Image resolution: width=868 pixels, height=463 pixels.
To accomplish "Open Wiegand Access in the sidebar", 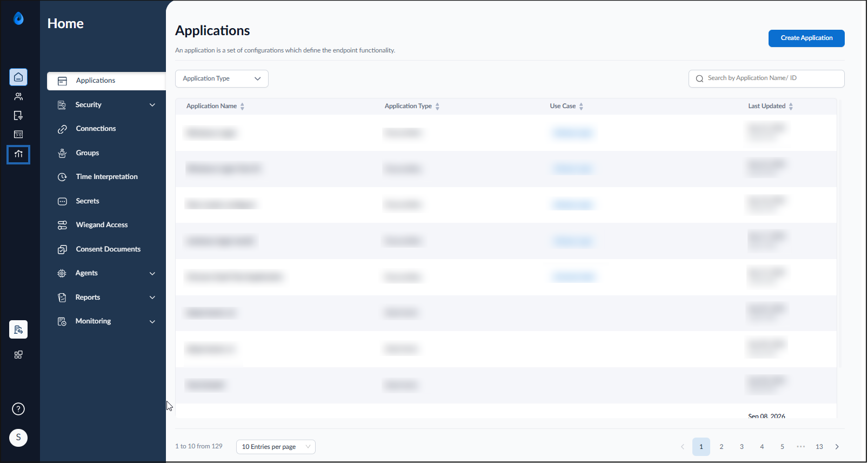I will tap(102, 225).
